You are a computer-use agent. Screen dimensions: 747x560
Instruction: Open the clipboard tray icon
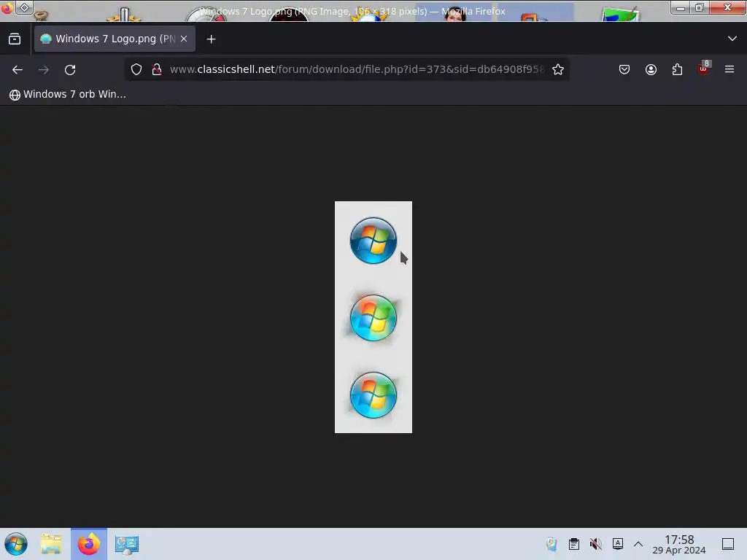point(574,544)
